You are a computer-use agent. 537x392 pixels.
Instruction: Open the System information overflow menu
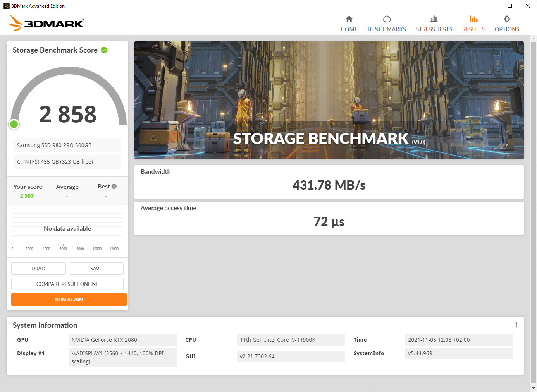(x=516, y=325)
